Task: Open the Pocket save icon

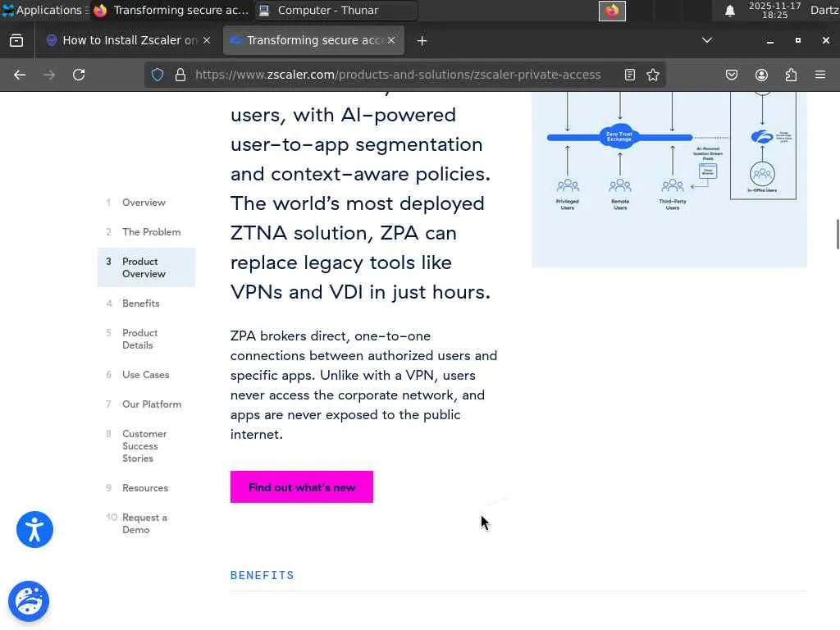Action: (x=732, y=75)
